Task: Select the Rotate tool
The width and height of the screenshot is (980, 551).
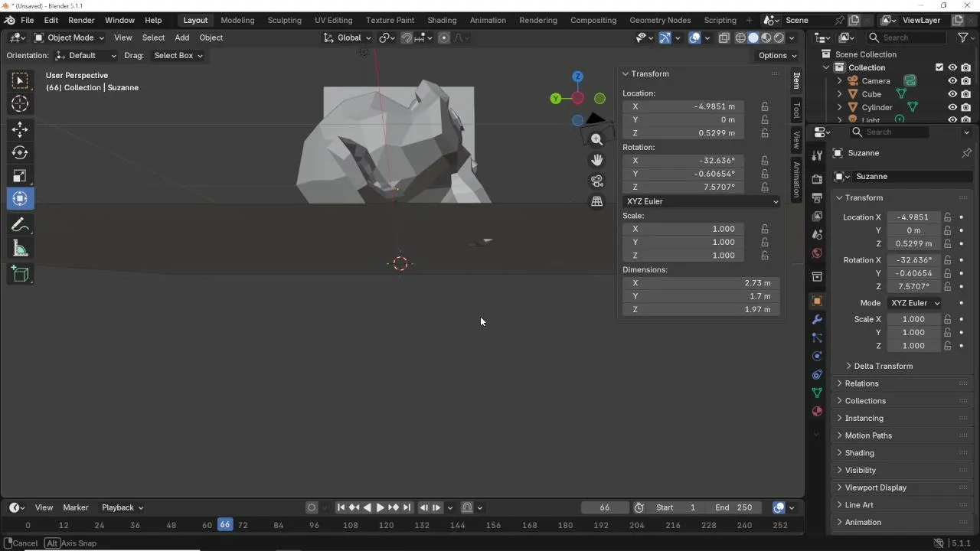Action: [x=21, y=152]
